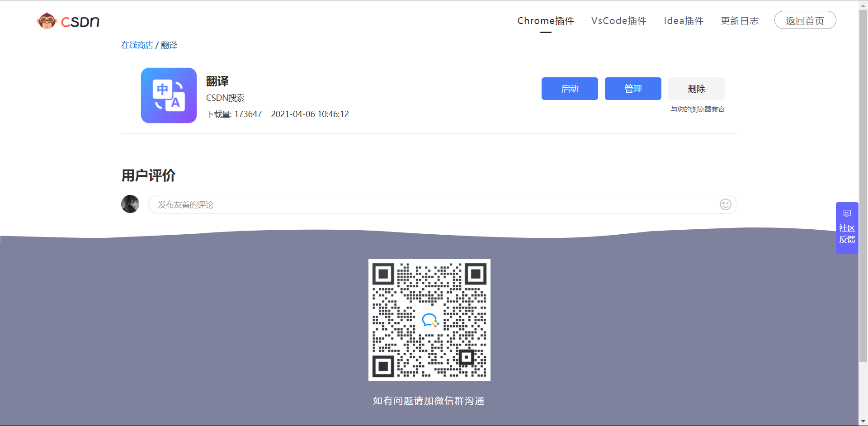This screenshot has width=868, height=426.
Task: Click the WeChat logo inside the QR code
Action: tap(429, 321)
